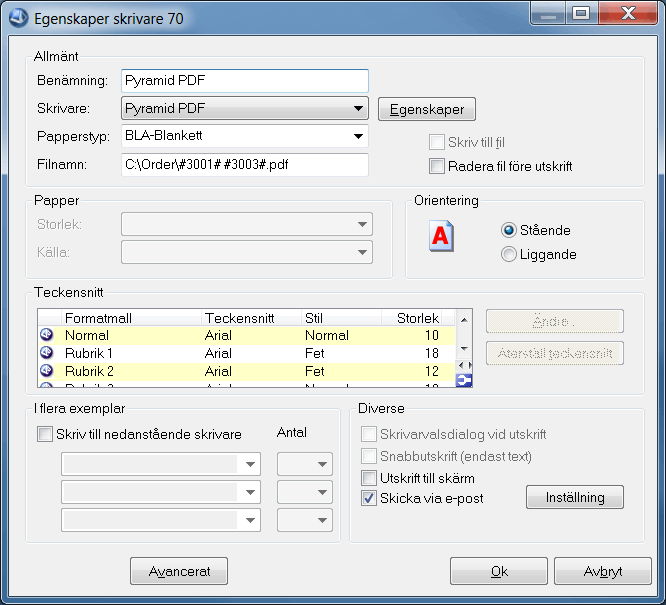Click the Filnamn text field
The height and width of the screenshot is (605, 666).
(245, 164)
